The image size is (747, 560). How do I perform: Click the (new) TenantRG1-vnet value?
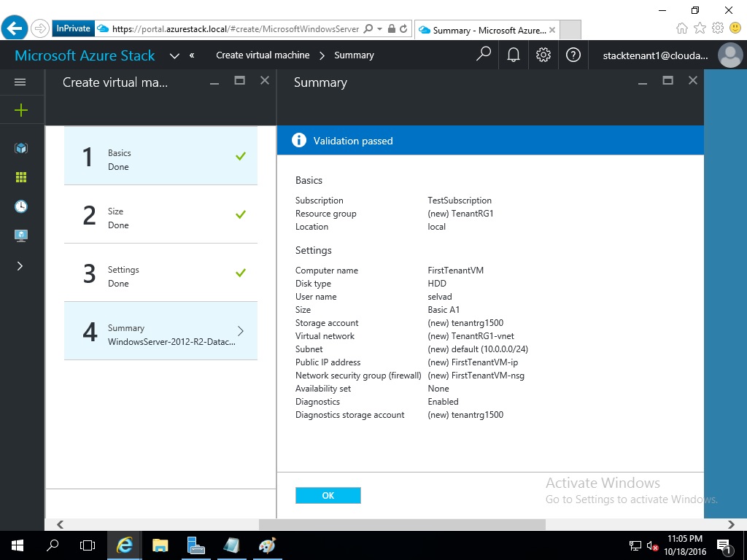[471, 336]
